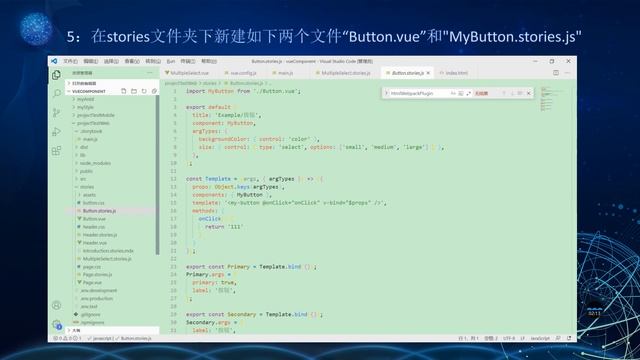Image resolution: width=640 pixels, height=360 pixels.
Task: Open the View menu
Action: (x=132, y=61)
